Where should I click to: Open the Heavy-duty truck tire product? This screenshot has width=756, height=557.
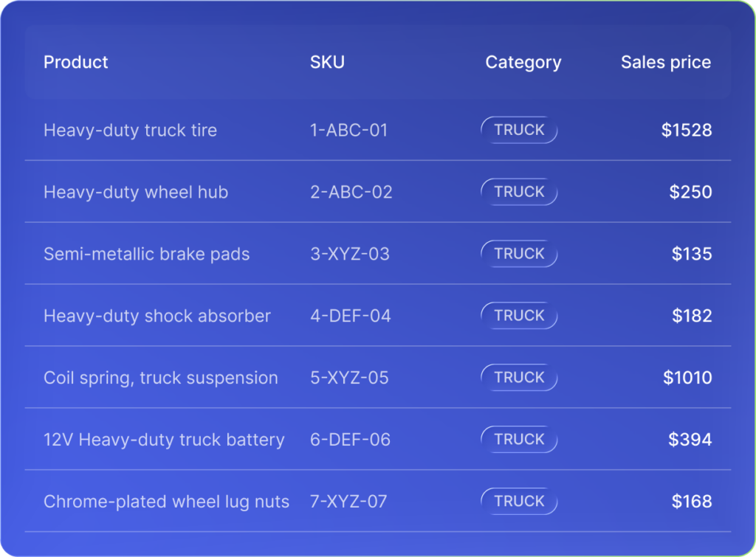point(130,131)
